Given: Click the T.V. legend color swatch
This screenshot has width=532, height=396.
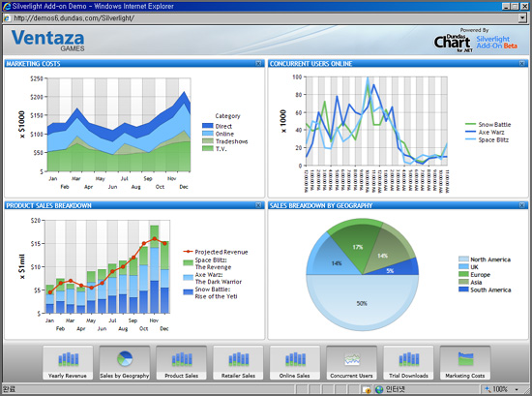Looking at the screenshot, I should pos(208,148).
